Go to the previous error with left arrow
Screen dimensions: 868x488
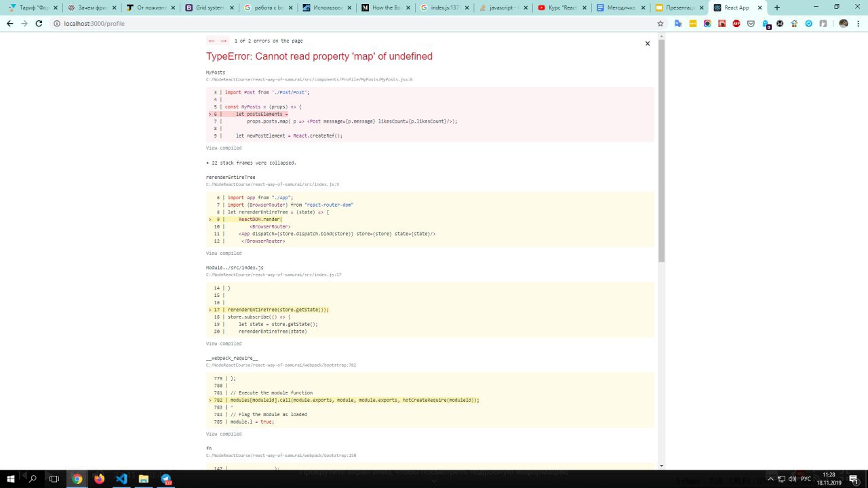pyautogui.click(x=212, y=41)
